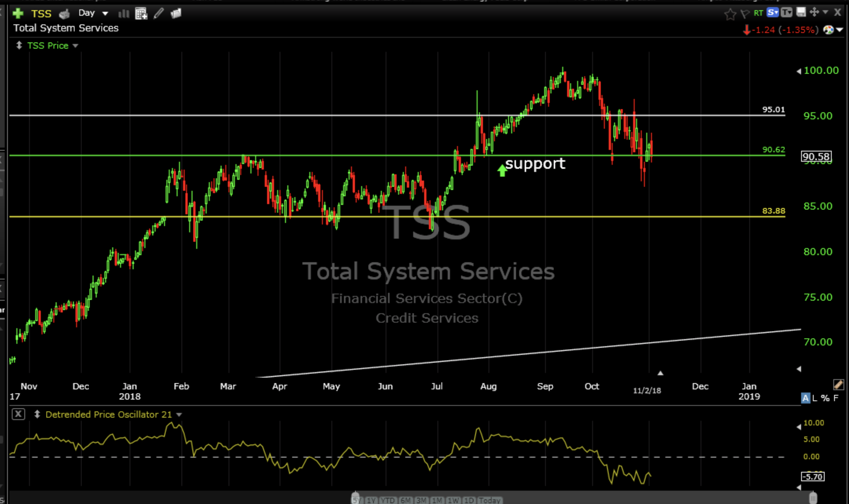Click the flag alert icon
Screen dimensions: 849x504
[745, 14]
